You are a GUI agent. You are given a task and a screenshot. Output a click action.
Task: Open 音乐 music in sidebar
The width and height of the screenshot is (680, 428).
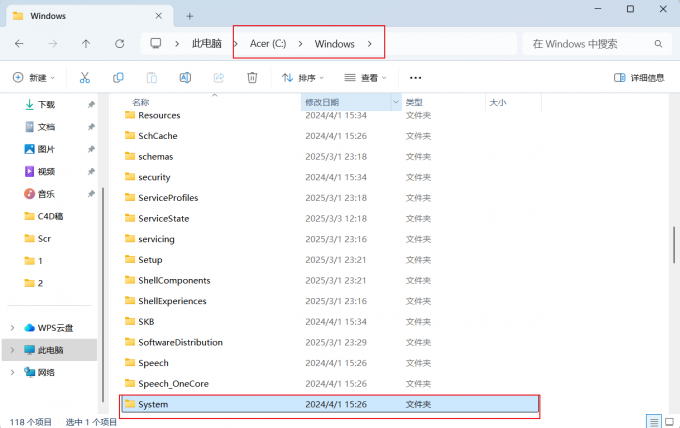[x=46, y=194]
